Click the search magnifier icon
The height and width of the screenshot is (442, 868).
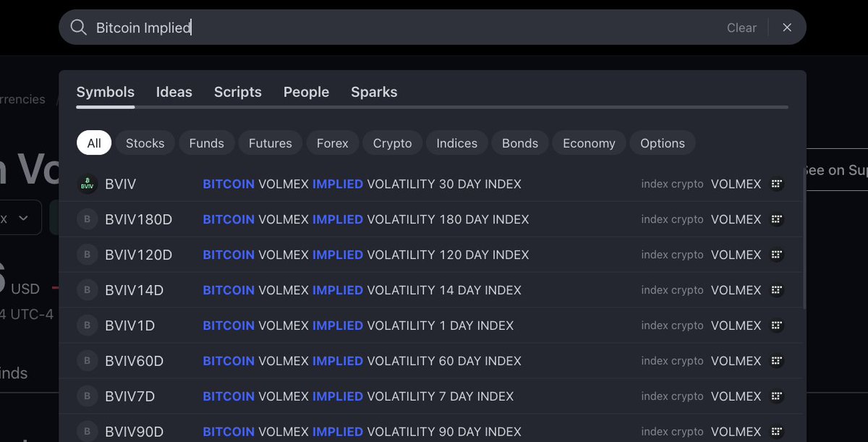[x=78, y=27]
